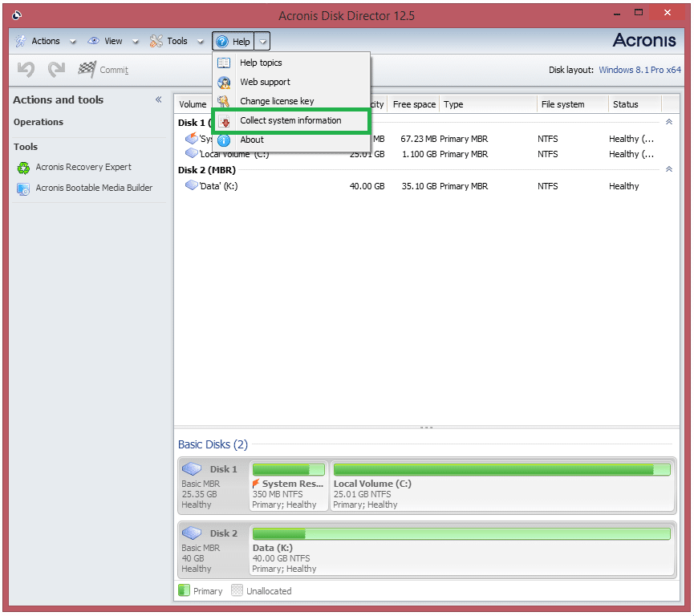The image size is (694, 616).
Task: Click the Undo arrow icon
Action: pyautogui.click(x=26, y=70)
